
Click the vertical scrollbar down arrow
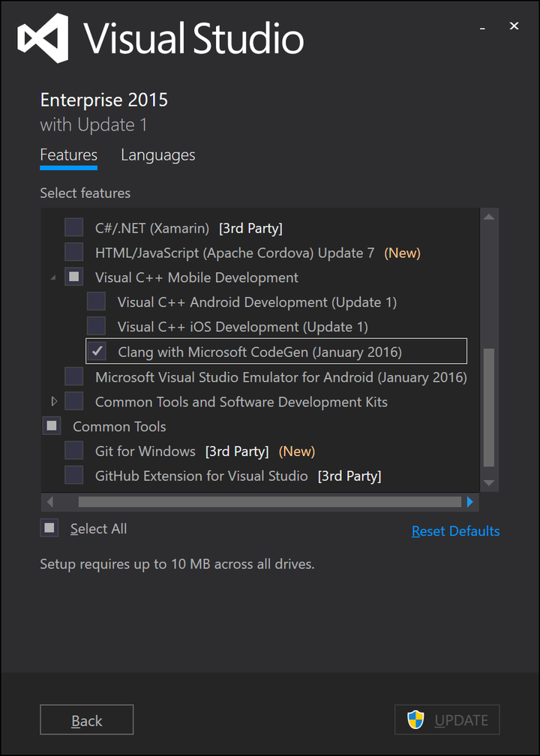[x=489, y=483]
